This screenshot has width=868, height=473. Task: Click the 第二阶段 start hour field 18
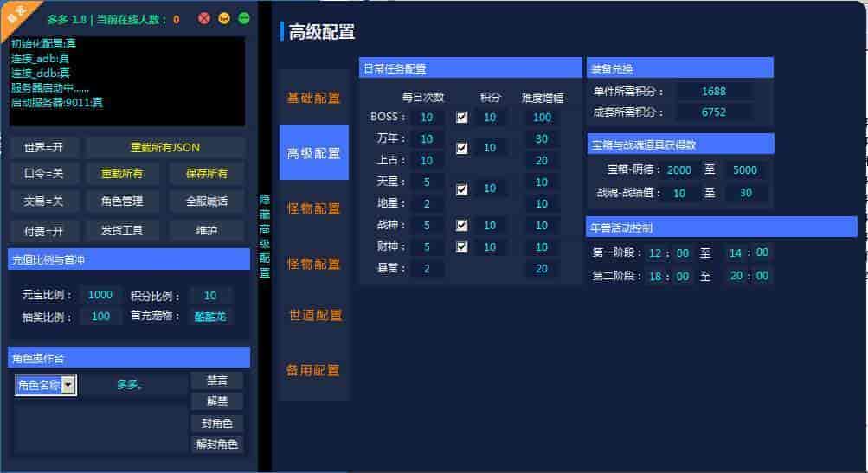coord(655,276)
